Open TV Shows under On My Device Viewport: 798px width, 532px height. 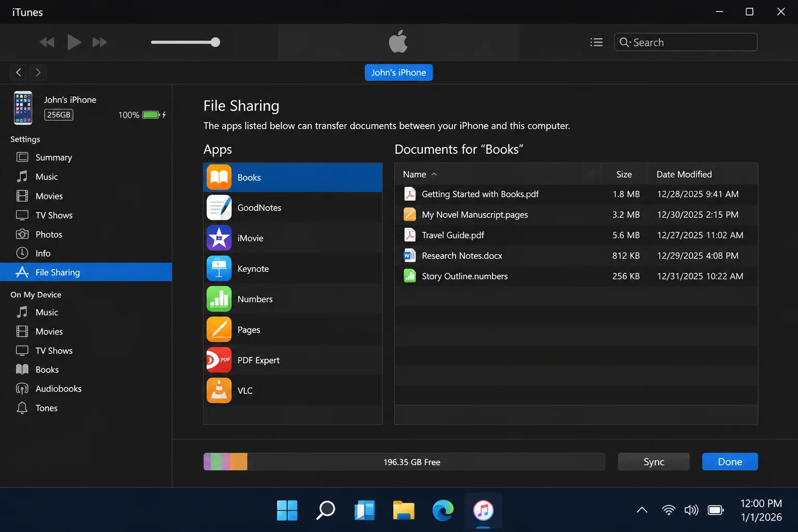pos(86,351)
